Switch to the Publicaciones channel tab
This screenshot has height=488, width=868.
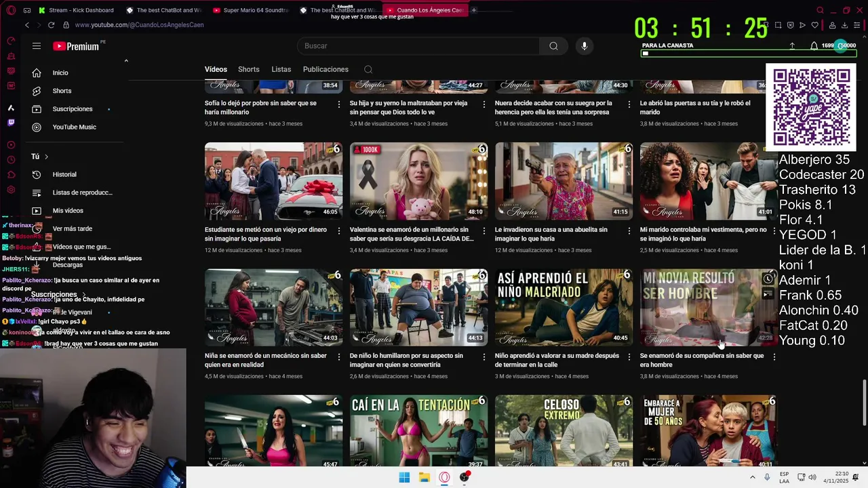[325, 69]
